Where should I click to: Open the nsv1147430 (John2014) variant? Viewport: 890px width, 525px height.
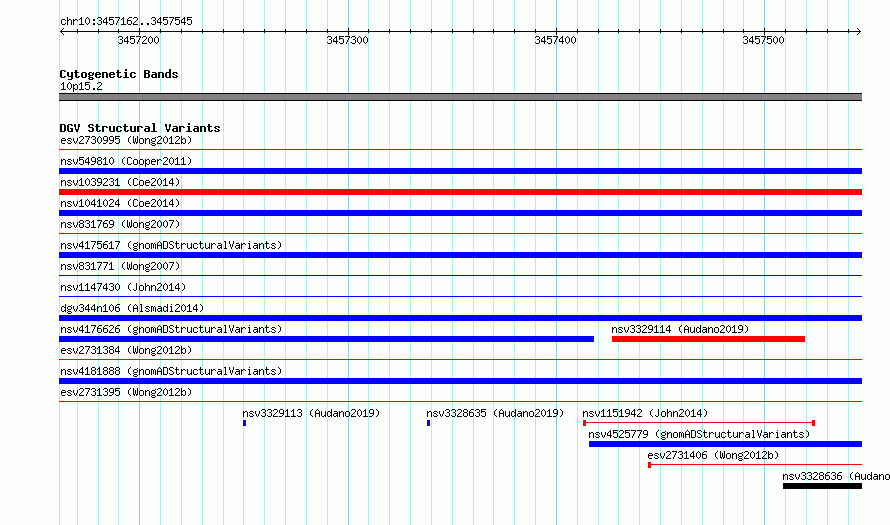click(123, 287)
